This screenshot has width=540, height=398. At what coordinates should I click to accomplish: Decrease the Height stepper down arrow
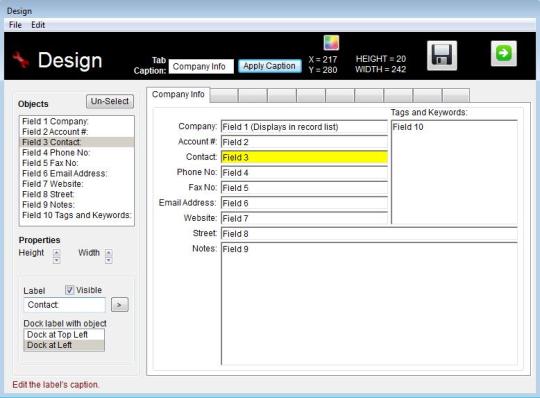point(56,260)
